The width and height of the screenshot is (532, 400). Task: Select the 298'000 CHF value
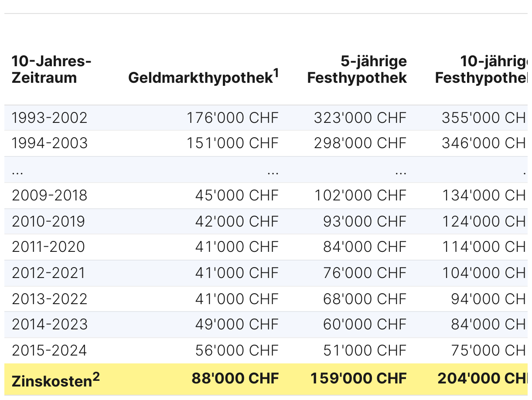[360, 143]
